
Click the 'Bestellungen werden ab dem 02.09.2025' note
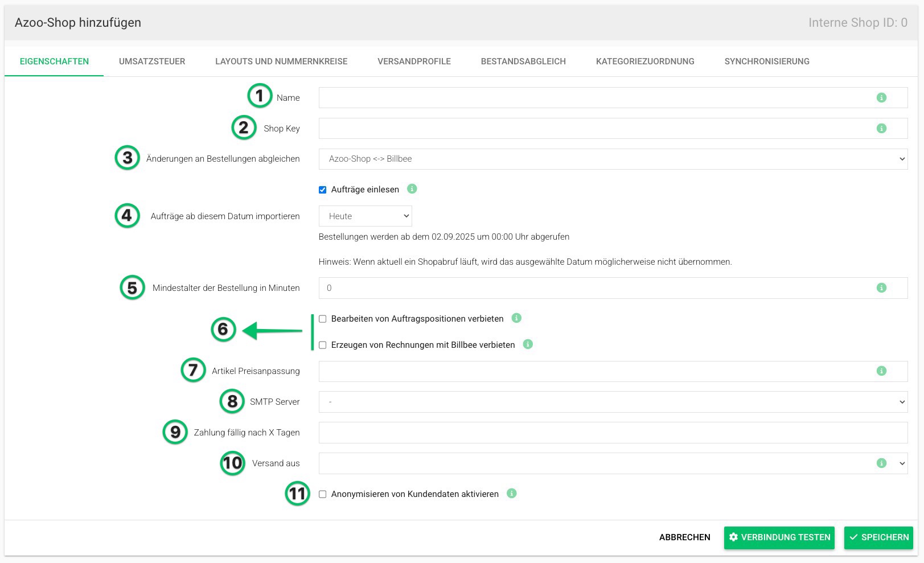click(x=444, y=237)
